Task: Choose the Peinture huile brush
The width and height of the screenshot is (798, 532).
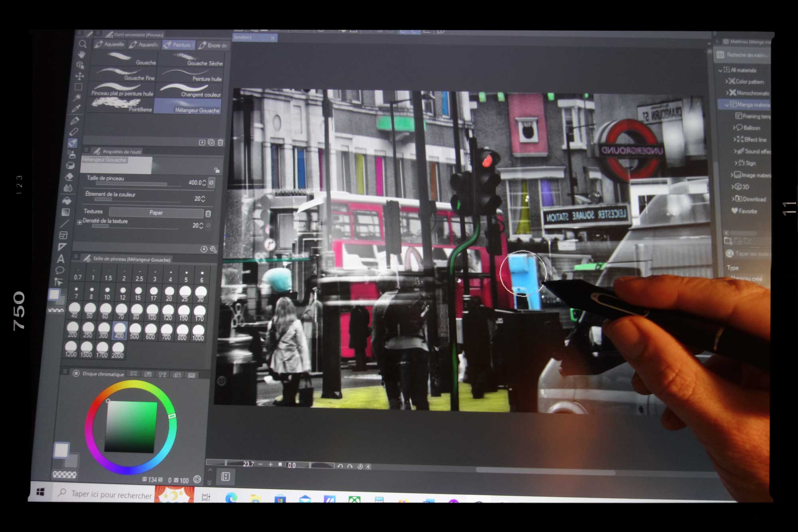Action: (x=190, y=75)
